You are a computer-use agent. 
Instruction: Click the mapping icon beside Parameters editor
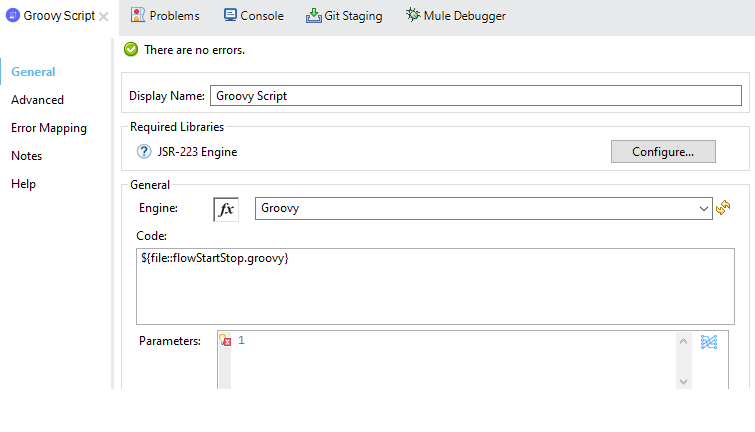point(709,342)
